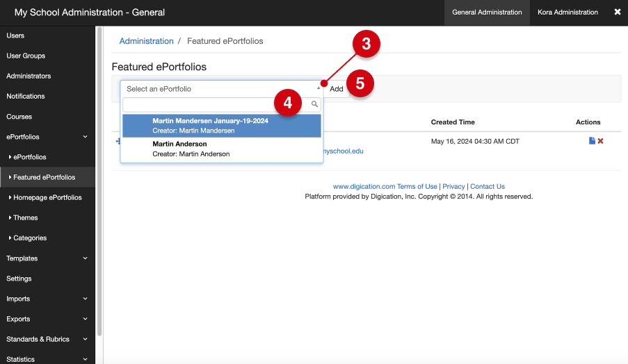
Task: Open Homepage ePortfolios sub-item
Action: pos(47,197)
